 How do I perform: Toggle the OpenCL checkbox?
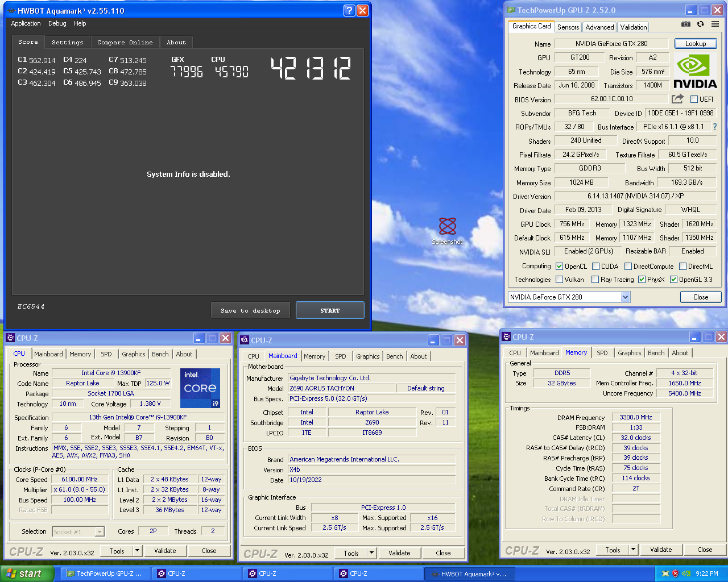[559, 266]
